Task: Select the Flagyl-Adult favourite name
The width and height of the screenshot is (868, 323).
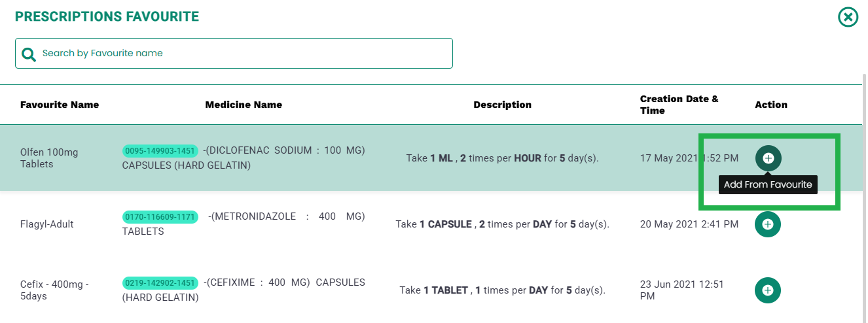Action: pyautogui.click(x=47, y=224)
